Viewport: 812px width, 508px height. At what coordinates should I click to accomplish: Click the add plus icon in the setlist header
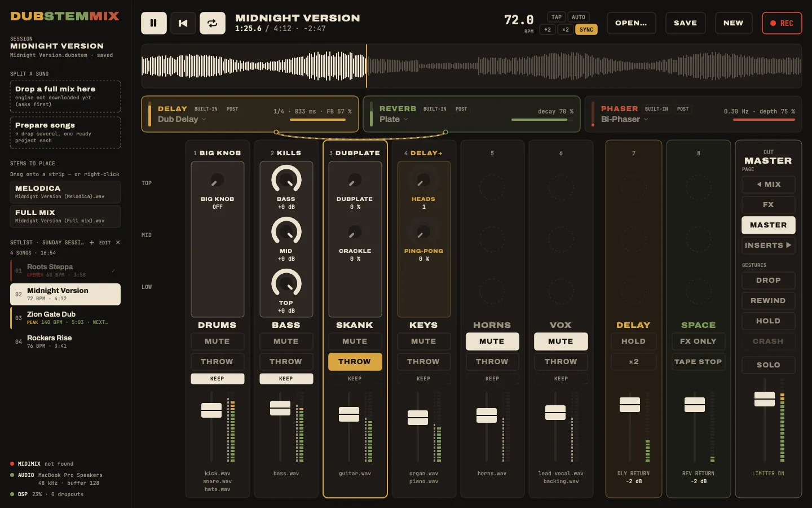[92, 243]
